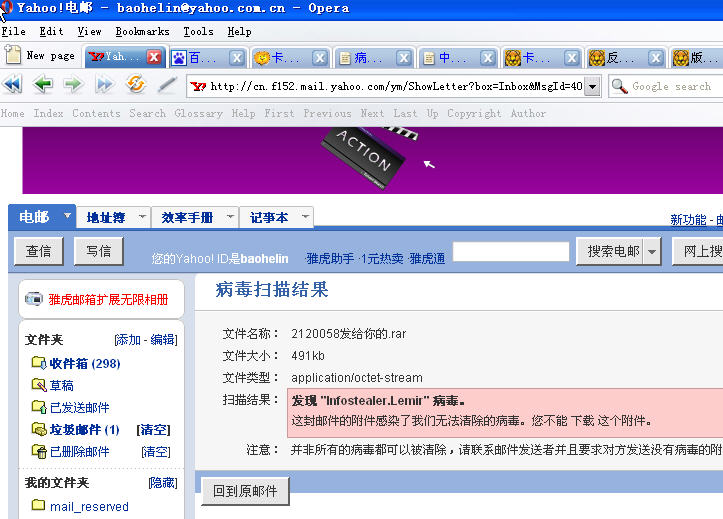Close the 病 tab
This screenshot has height=519, width=723.
[x=404, y=58]
